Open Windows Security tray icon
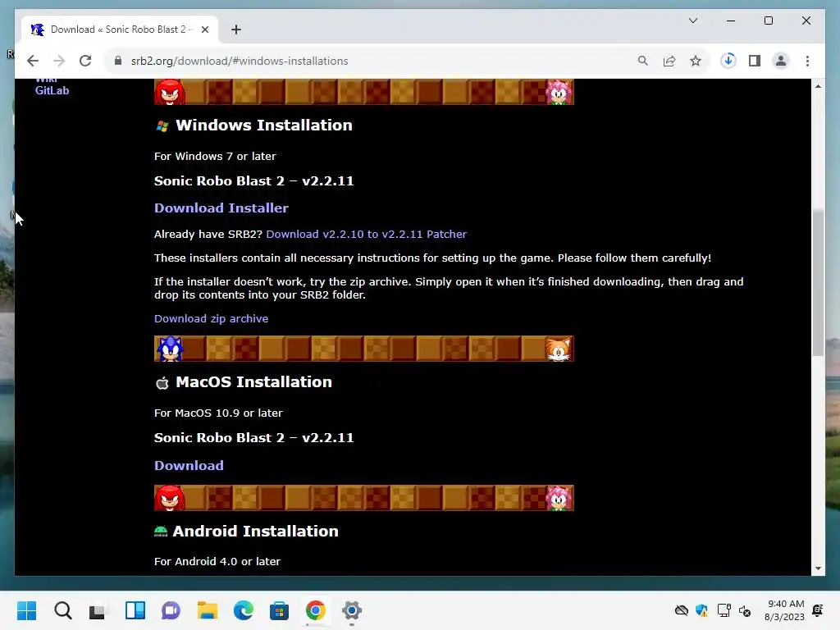 702,610
